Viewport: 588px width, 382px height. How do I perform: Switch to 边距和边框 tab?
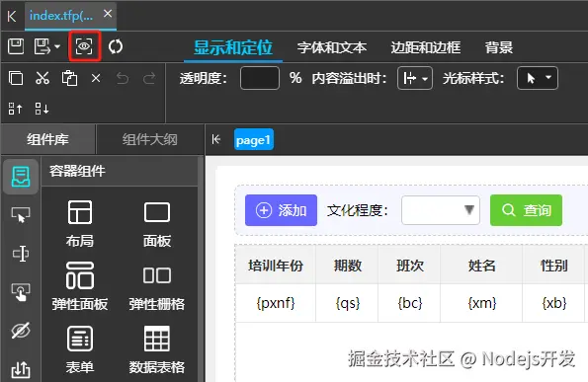(x=426, y=47)
